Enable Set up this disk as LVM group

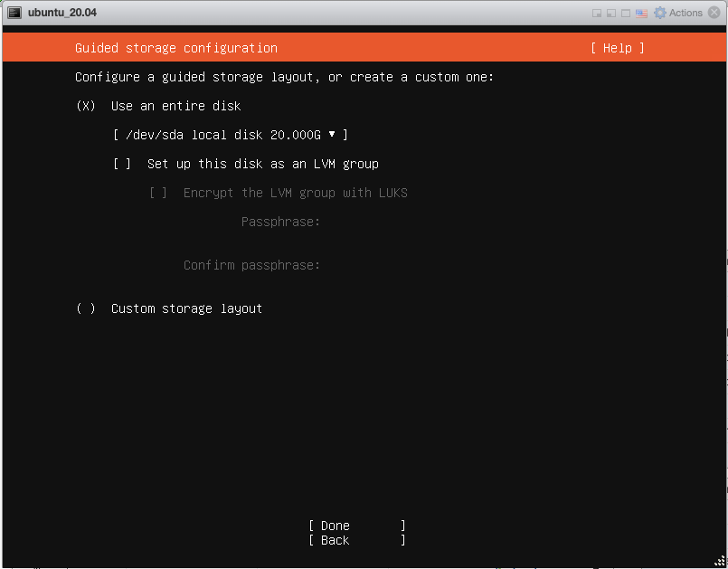click(122, 164)
